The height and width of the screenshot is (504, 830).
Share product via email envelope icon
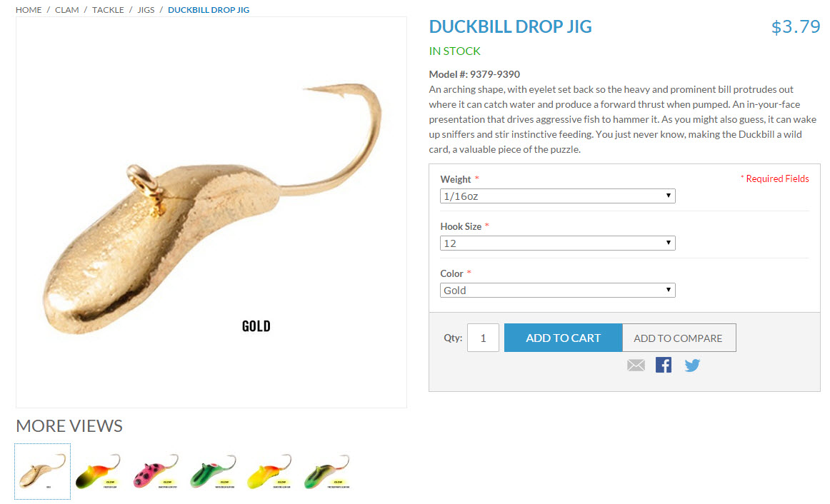tap(636, 366)
